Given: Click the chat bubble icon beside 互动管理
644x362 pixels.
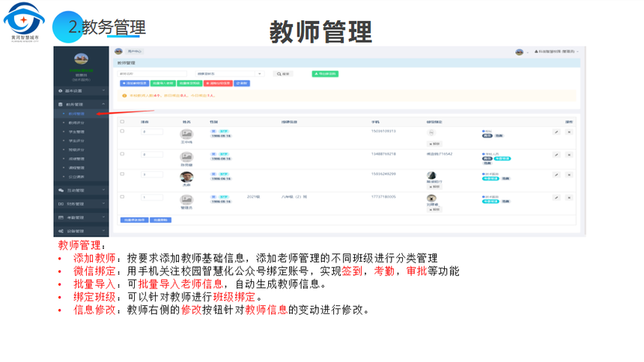Looking at the screenshot, I should pyautogui.click(x=61, y=191).
